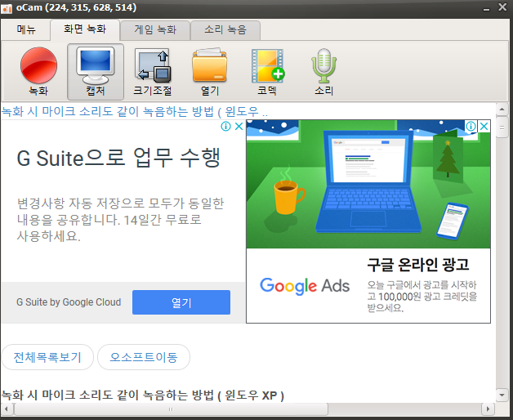The width and height of the screenshot is (513, 420).
Task: Click the 녹화 시 마이크 소리 윈도우 XP heading
Action: coord(143,395)
